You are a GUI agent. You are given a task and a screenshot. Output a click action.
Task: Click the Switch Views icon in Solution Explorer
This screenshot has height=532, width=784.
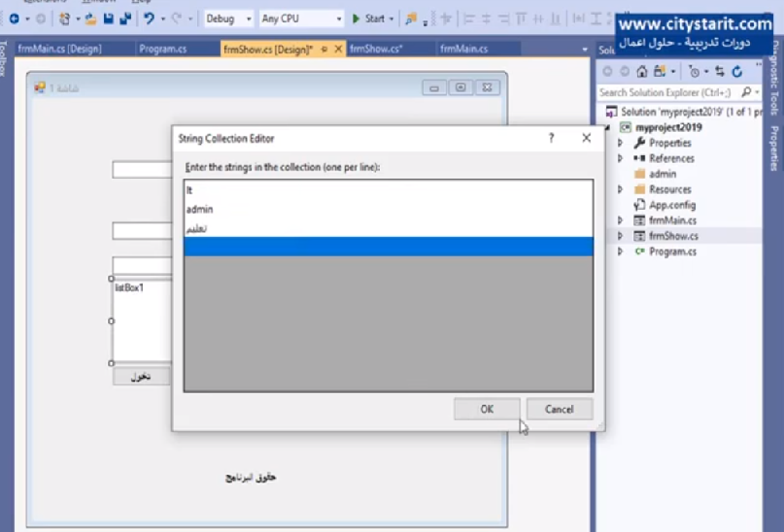(660, 72)
